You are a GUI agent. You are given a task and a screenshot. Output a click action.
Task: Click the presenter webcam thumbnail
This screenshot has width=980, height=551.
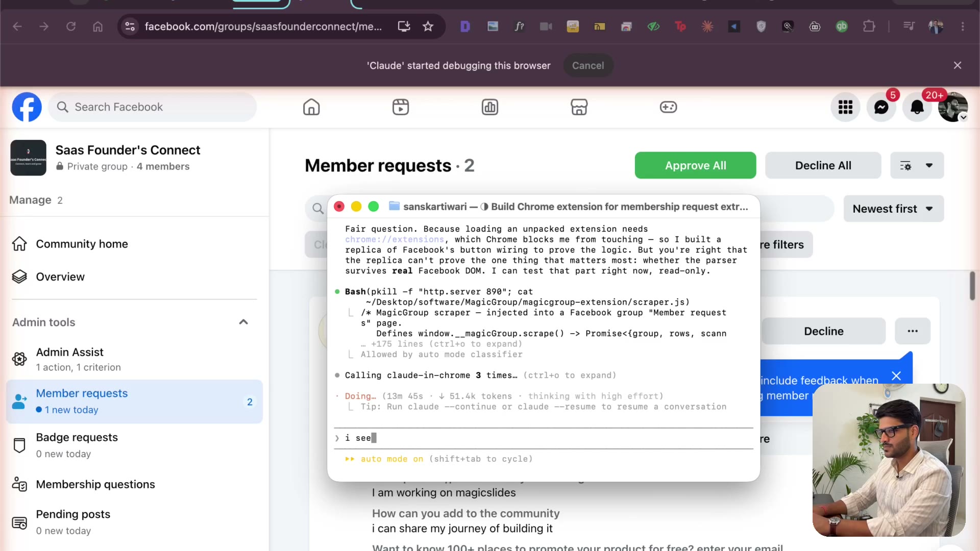(889, 460)
